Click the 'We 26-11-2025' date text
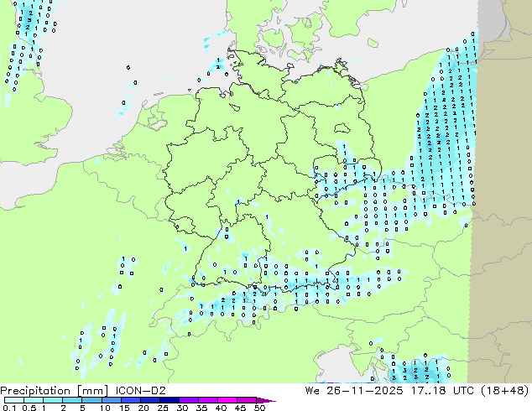Screen dimensions: 532x411 click(x=354, y=390)
